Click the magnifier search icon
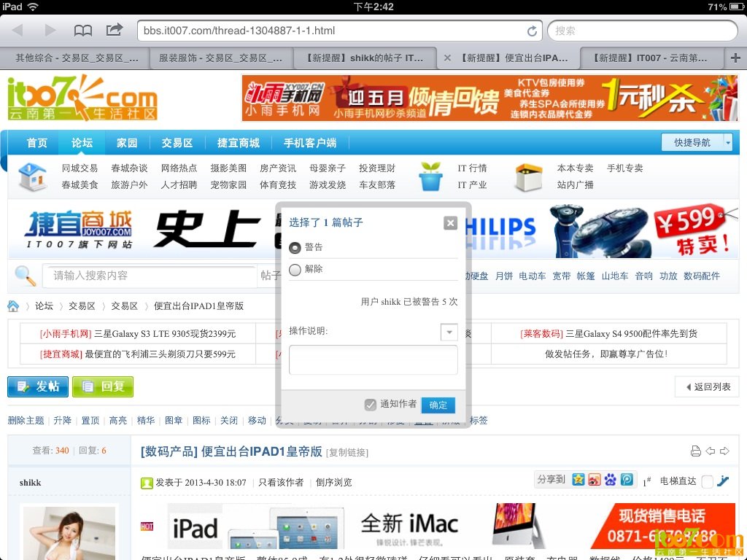This screenshot has height=560, width=747. (x=26, y=276)
